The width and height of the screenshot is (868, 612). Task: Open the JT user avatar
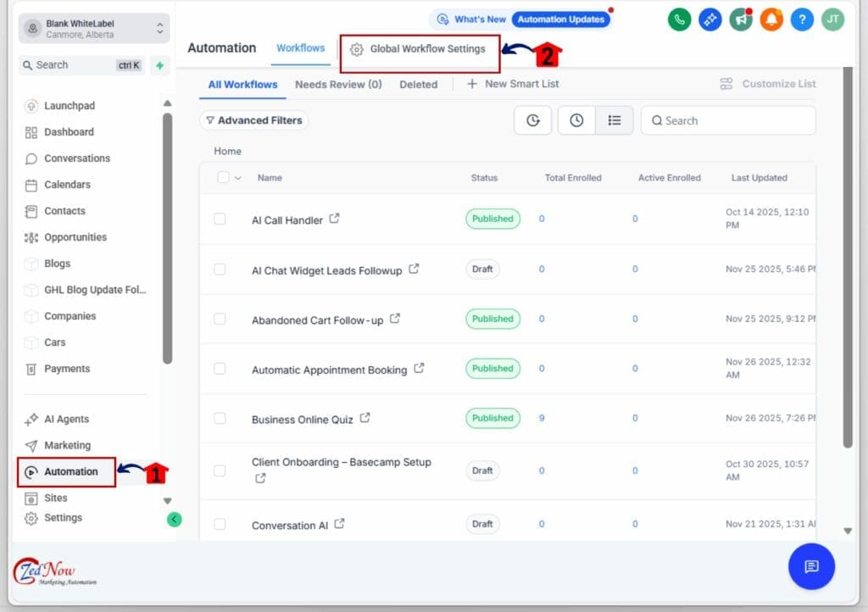click(x=832, y=20)
